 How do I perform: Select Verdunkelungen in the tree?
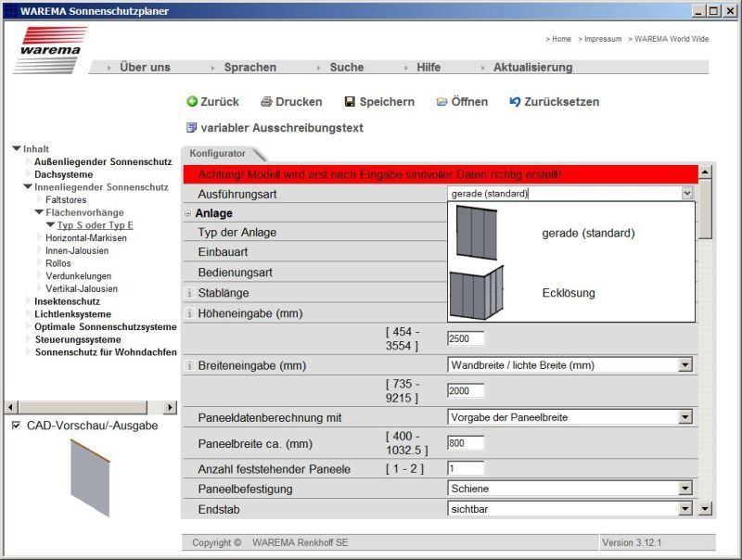pos(79,276)
